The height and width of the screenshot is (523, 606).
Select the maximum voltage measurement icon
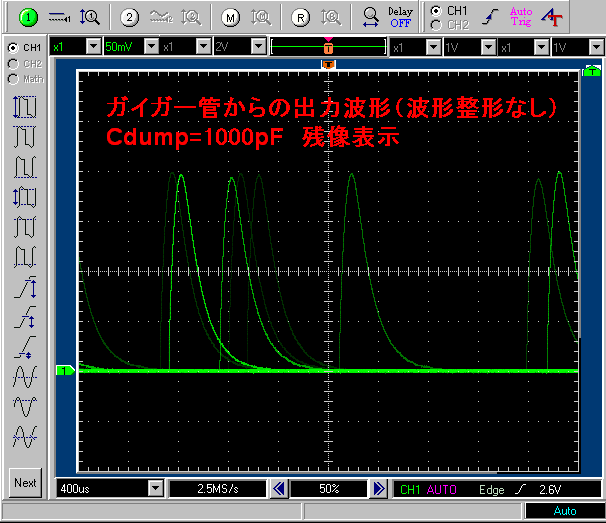(x=25, y=137)
